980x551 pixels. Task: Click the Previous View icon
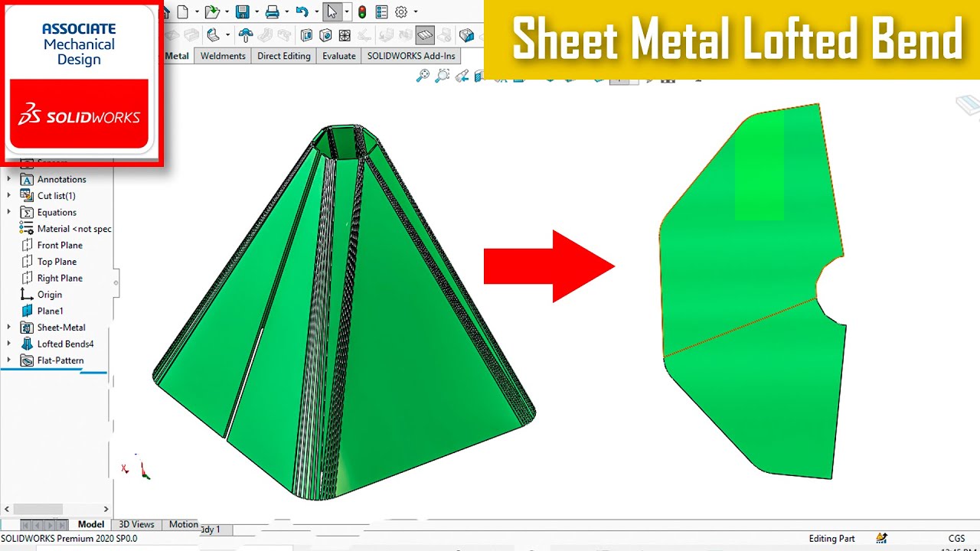[x=462, y=76]
